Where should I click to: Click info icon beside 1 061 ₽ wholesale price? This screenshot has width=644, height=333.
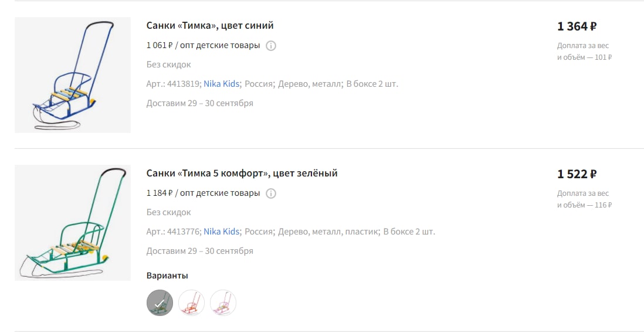(270, 46)
